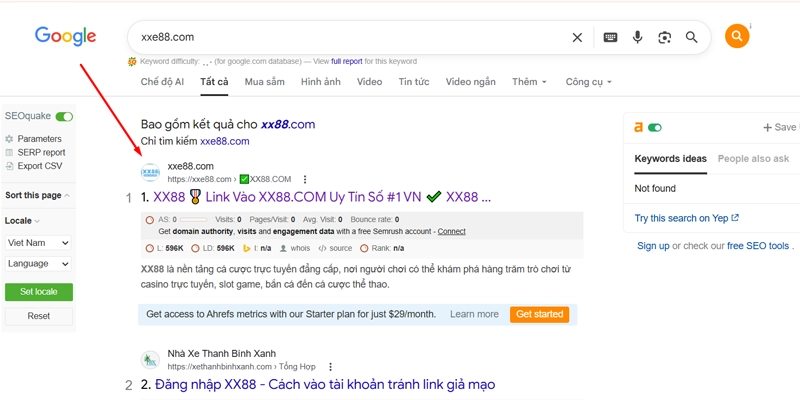Click the Google logo
The width and height of the screenshot is (800, 400).
click(66, 37)
